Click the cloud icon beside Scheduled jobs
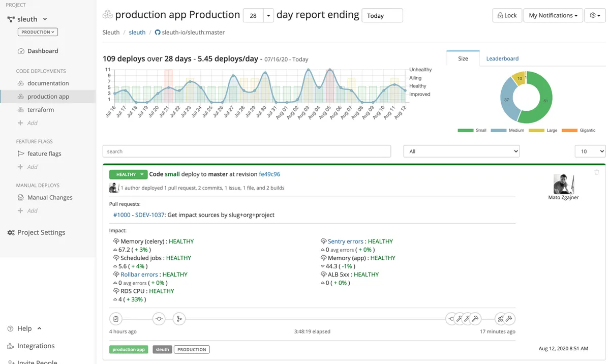610x364 pixels. [x=116, y=258]
